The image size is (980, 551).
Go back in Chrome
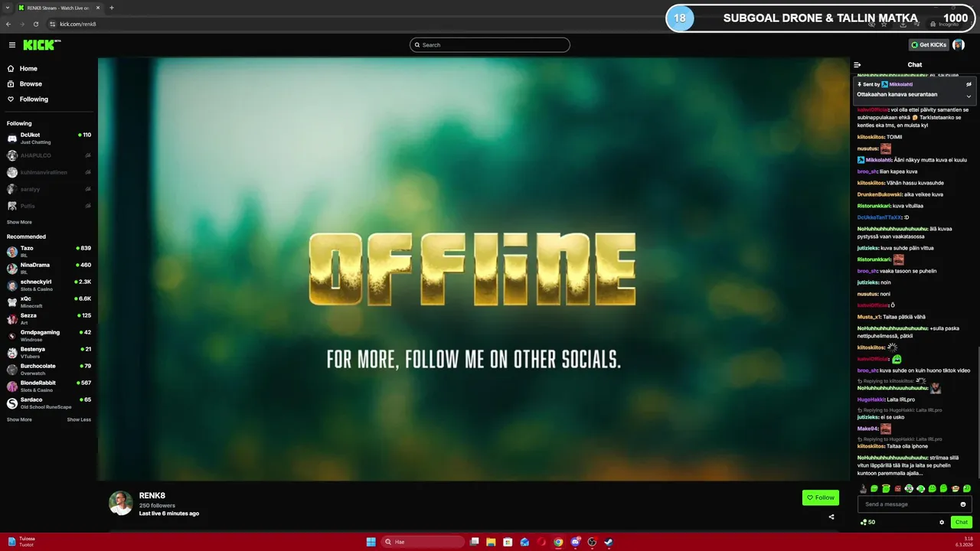(8, 24)
